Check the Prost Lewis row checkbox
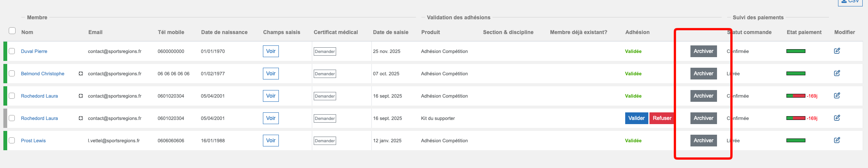 coord(12,140)
